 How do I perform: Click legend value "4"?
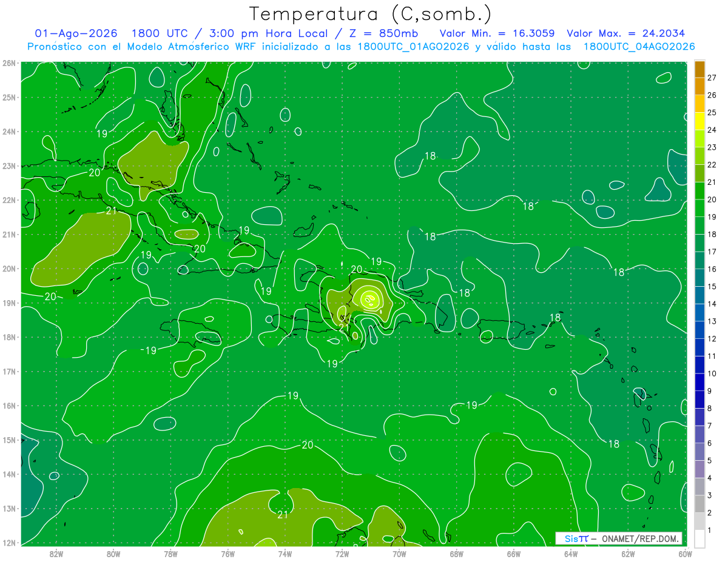(x=710, y=478)
